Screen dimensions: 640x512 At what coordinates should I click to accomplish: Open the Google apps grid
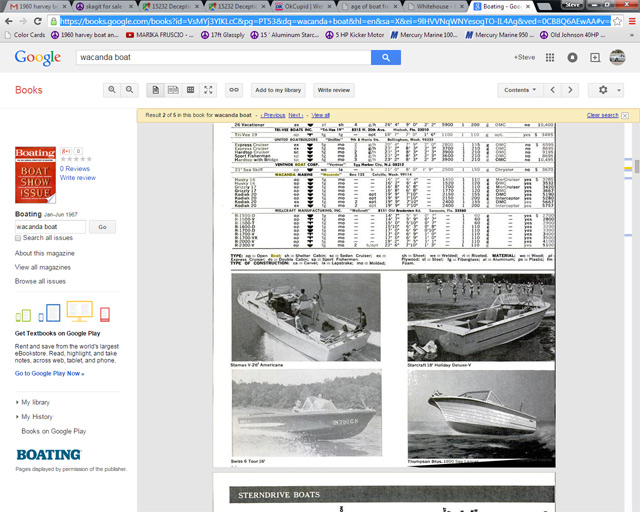[x=550, y=57]
